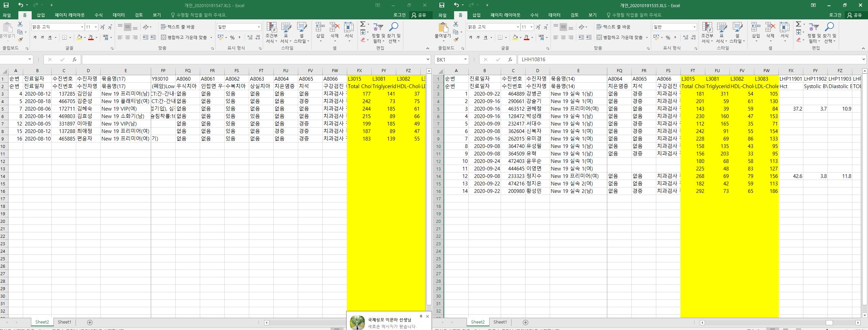Click AutoSum sigma icon in left window

(x=363, y=24)
